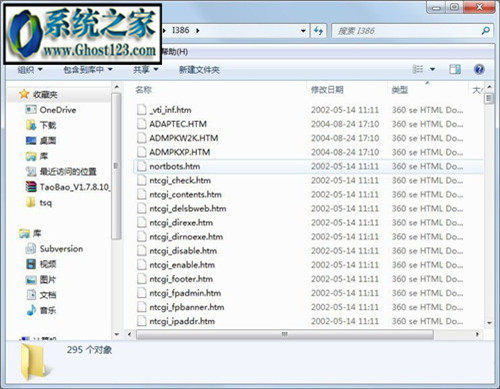Viewport: 500px width, 389px height.
Task: Select ntcgi_ipaddr.htm file name
Action: (182, 321)
